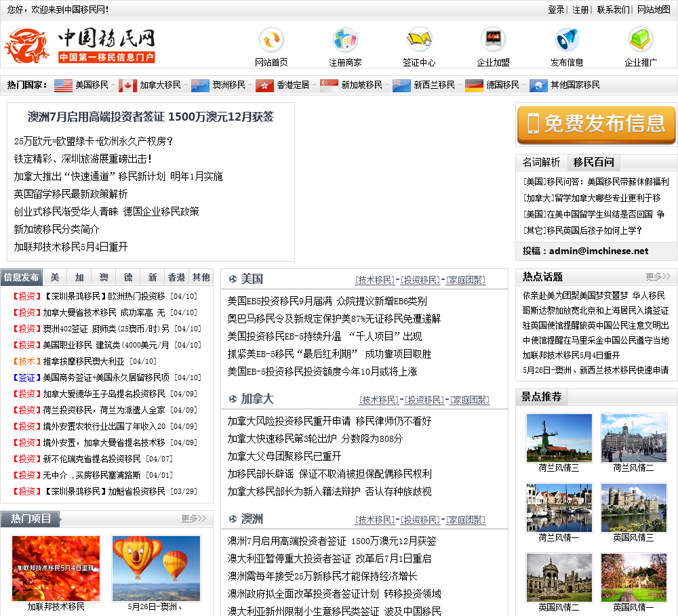Image resolution: width=678 pixels, height=616 pixels.
Task: Click 德国移民 text in hot countries
Action: point(502,85)
